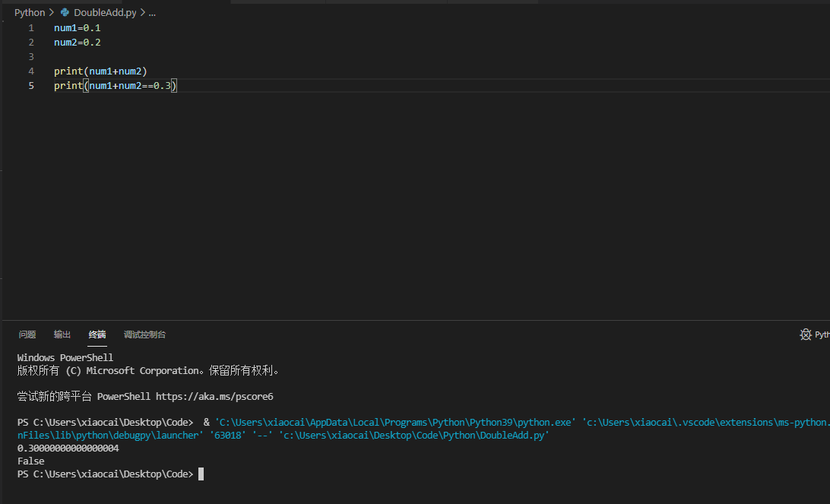Viewport: 830px width, 504px height.
Task: Click the debug bug icon in terminal panel
Action: click(806, 334)
